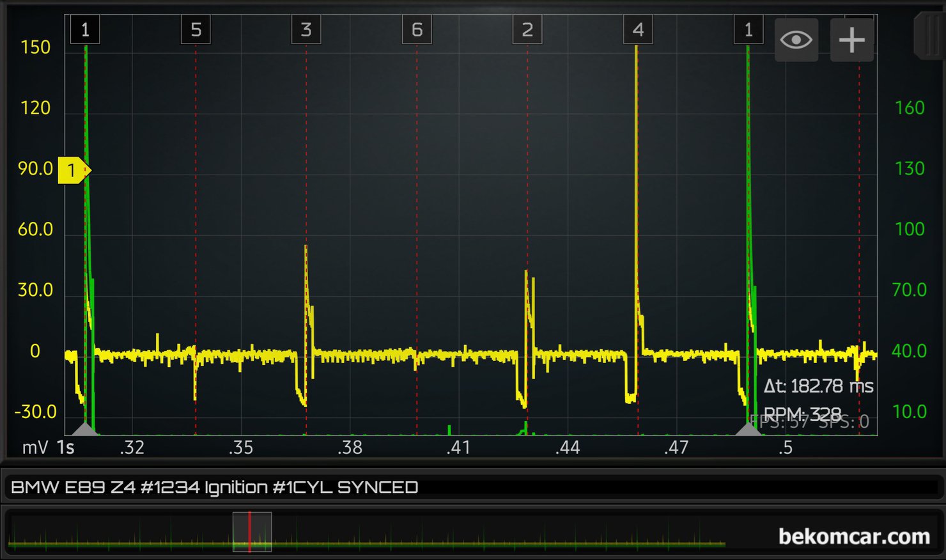The width and height of the screenshot is (946, 560).
Task: Click the plus add button
Action: 851,40
